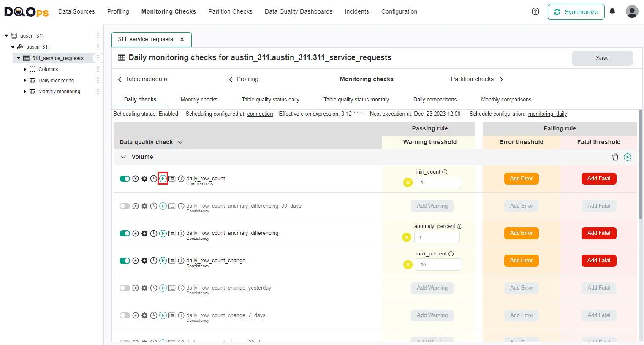This screenshot has width=644, height=345.
Task: View check results list for daily_row_count_anomaly_differencing
Action: (172, 233)
